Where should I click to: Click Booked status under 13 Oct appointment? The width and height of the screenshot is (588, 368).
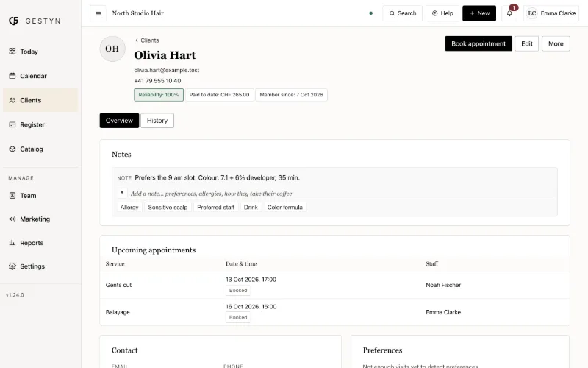238,290
